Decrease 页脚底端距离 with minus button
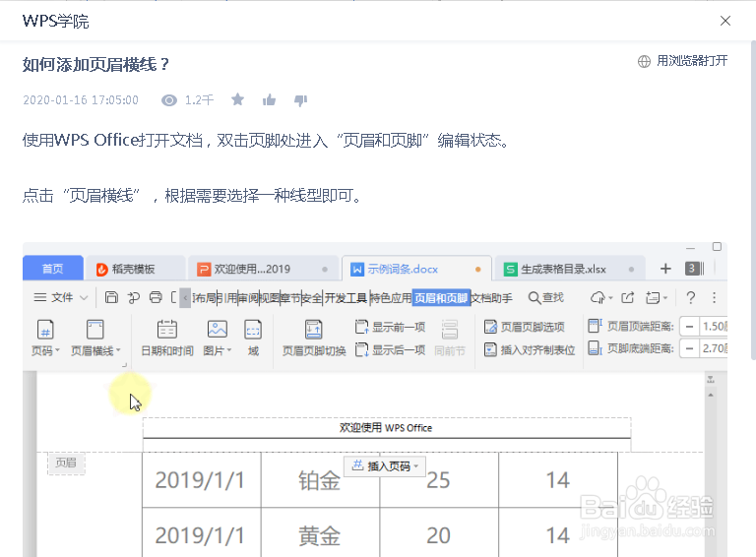Image resolution: width=756 pixels, height=557 pixels. (689, 348)
